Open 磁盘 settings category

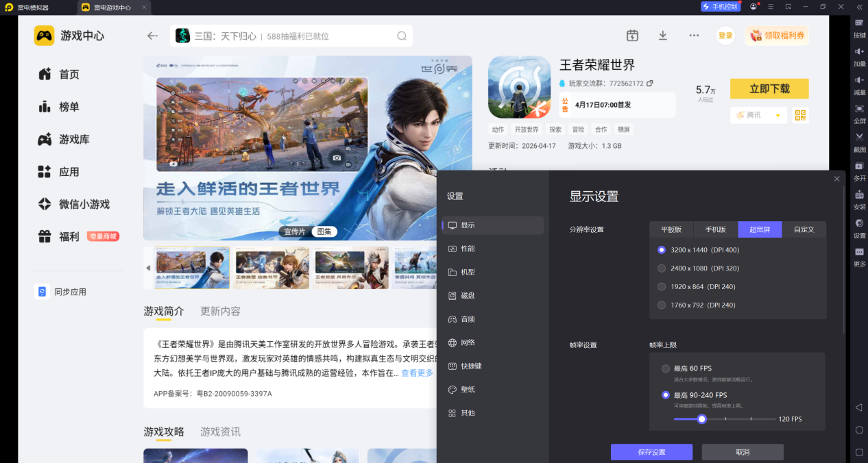point(493,296)
